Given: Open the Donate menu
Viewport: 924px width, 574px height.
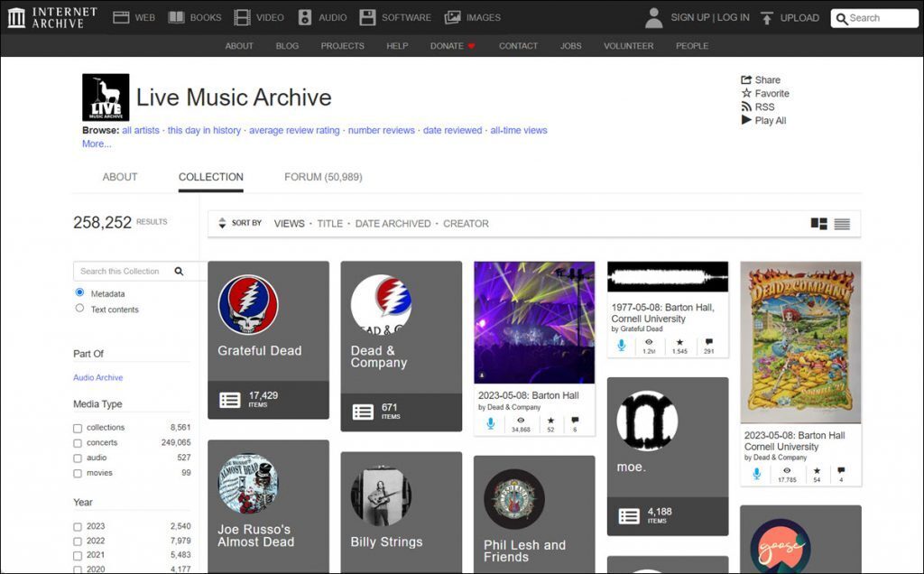Looking at the screenshot, I should [451, 46].
